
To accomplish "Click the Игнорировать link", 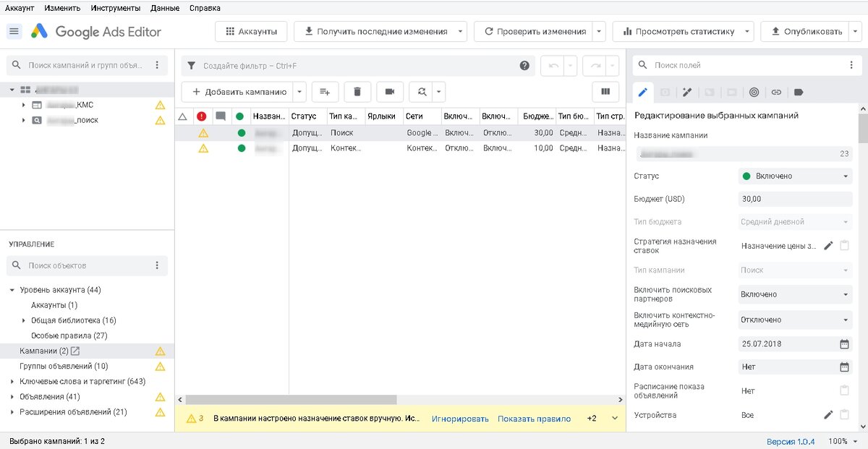I will 460,419.
